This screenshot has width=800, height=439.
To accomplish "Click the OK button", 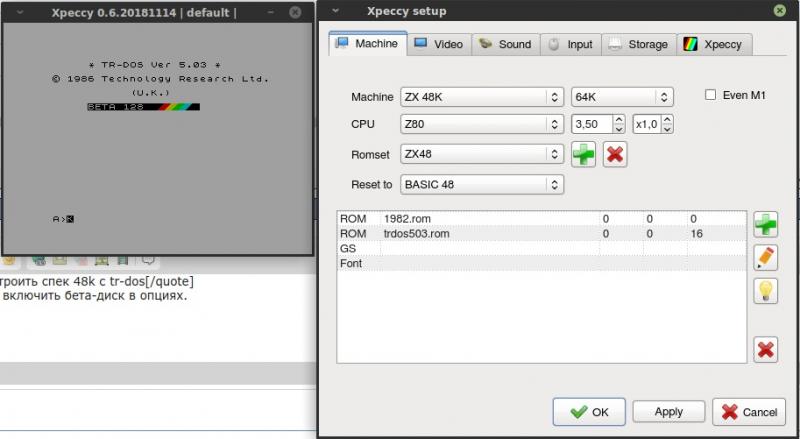I will [589, 412].
